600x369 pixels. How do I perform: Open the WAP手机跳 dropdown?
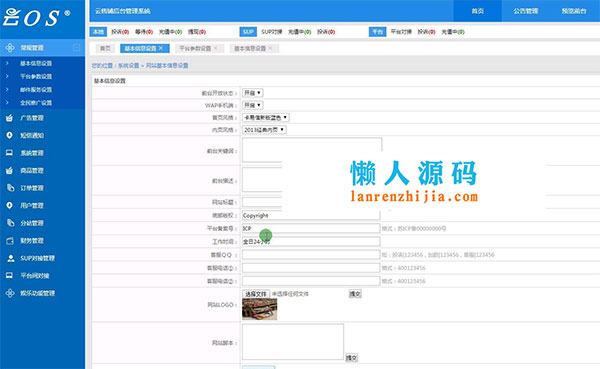coord(253,105)
